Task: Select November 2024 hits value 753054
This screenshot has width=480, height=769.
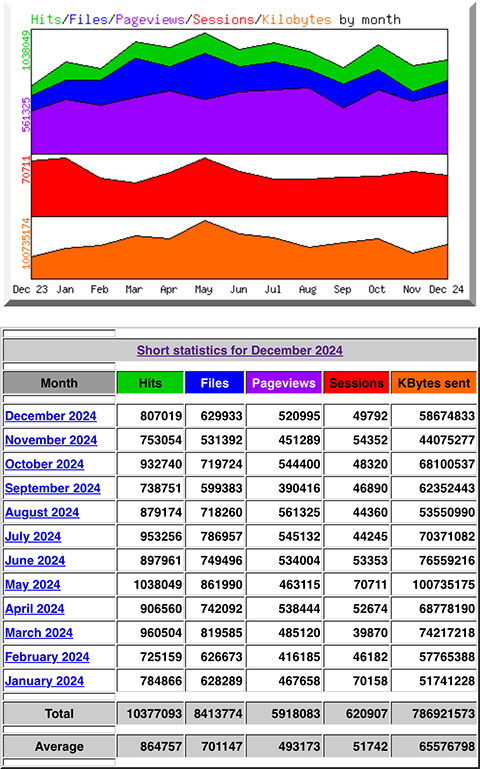Action: point(161,440)
